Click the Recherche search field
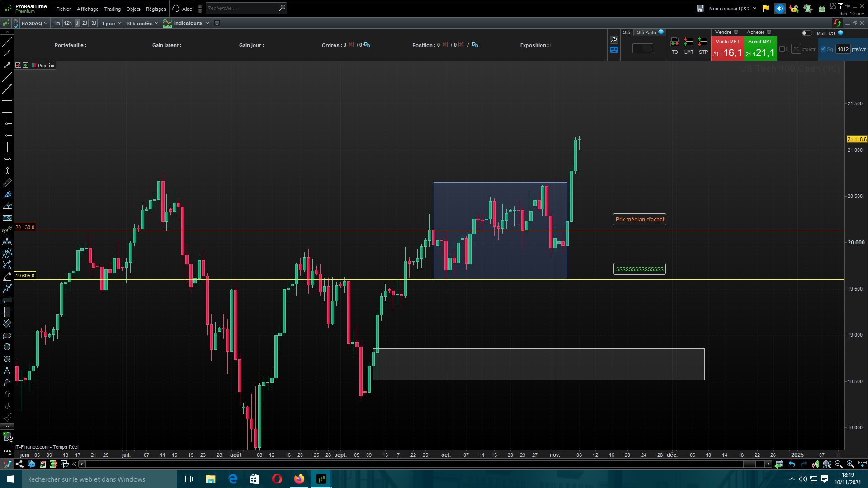 [242, 8]
